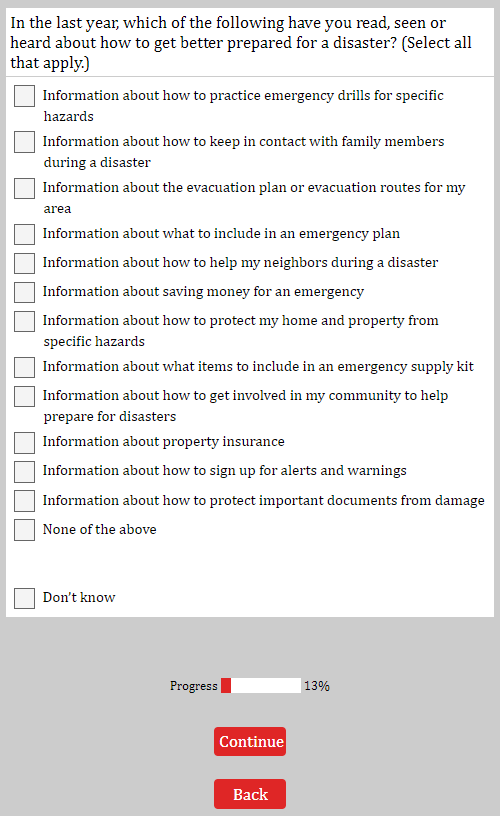Viewport: 500px width, 816px height.
Task: Click the 13% progress label
Action: pos(317,686)
